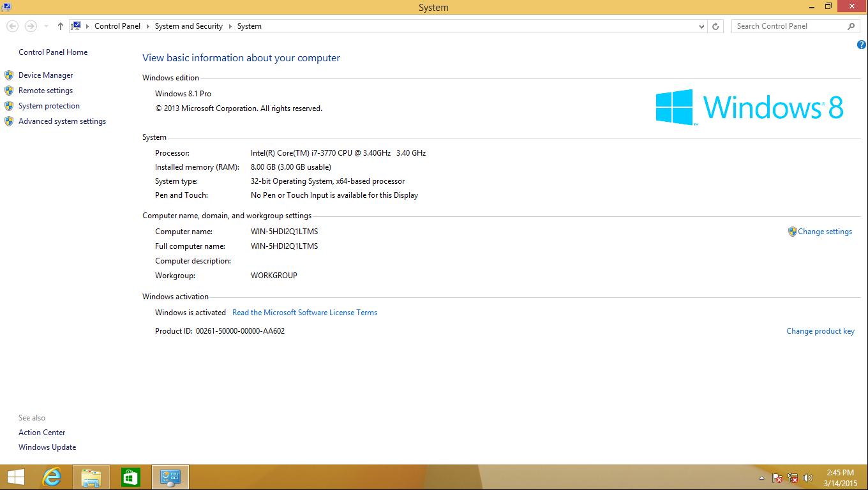Show hidden tray icons arrow
Viewport: 868px width, 490px height.
[761, 478]
